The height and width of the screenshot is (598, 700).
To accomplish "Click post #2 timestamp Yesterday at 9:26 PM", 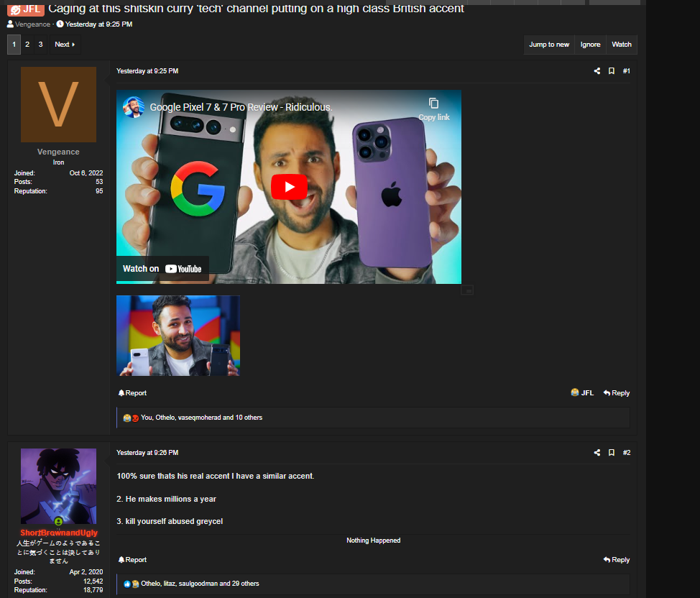I will [x=147, y=452].
